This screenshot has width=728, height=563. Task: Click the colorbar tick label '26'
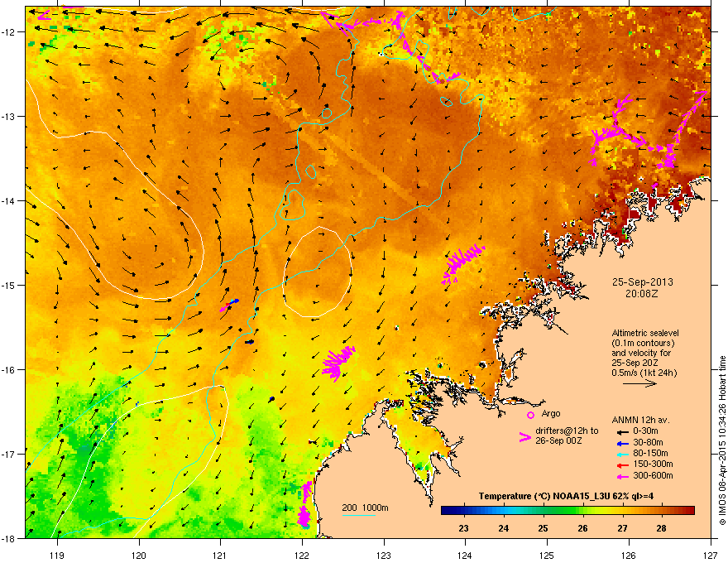(x=582, y=528)
